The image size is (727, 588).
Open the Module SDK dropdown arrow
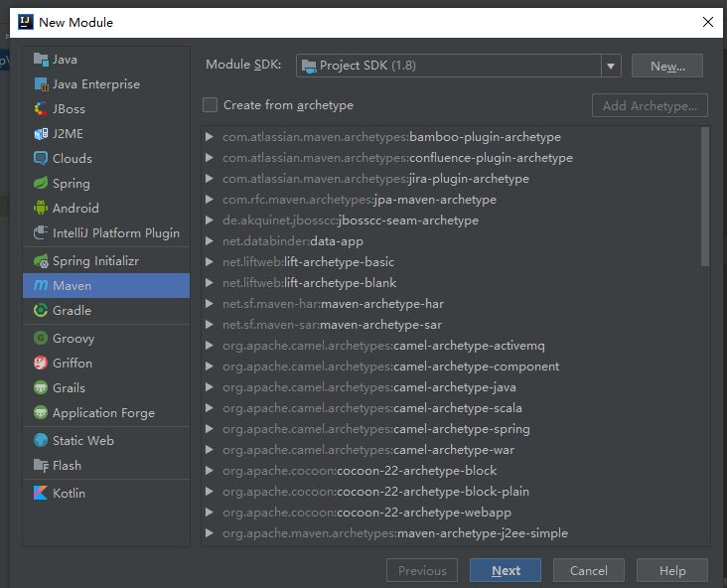611,66
